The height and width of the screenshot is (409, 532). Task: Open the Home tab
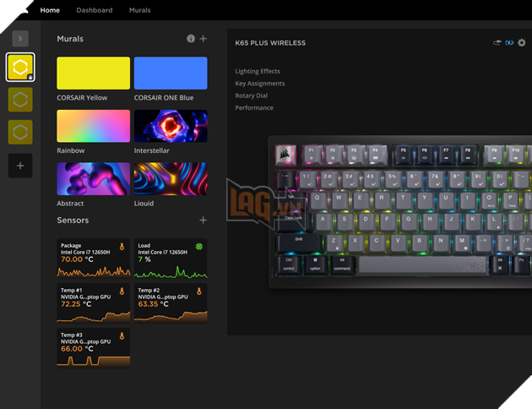point(50,10)
